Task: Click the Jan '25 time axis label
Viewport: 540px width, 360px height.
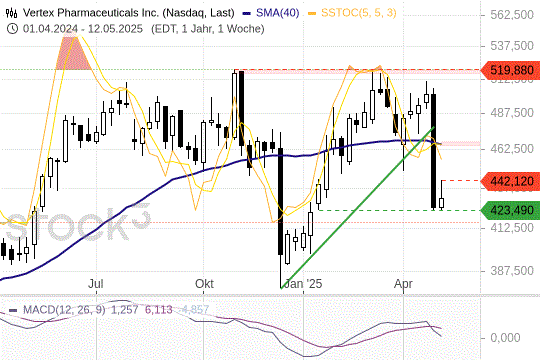Action: pyautogui.click(x=303, y=284)
